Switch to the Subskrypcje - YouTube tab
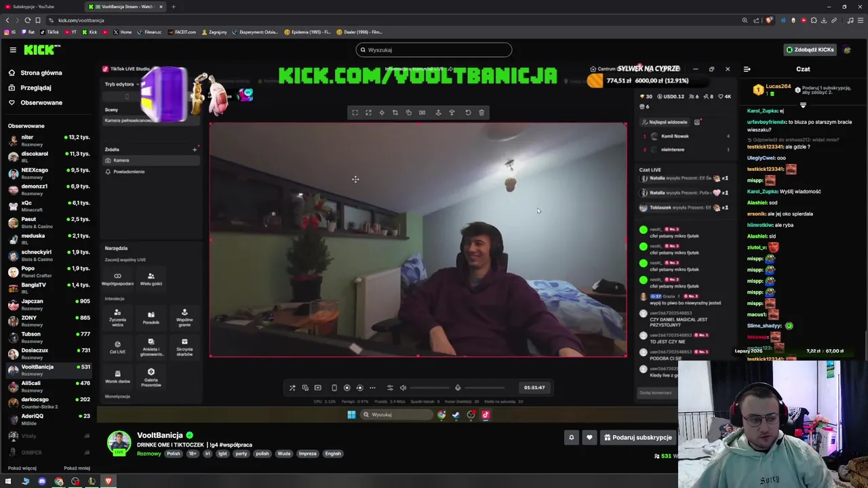This screenshot has width=868, height=488. 42,7
